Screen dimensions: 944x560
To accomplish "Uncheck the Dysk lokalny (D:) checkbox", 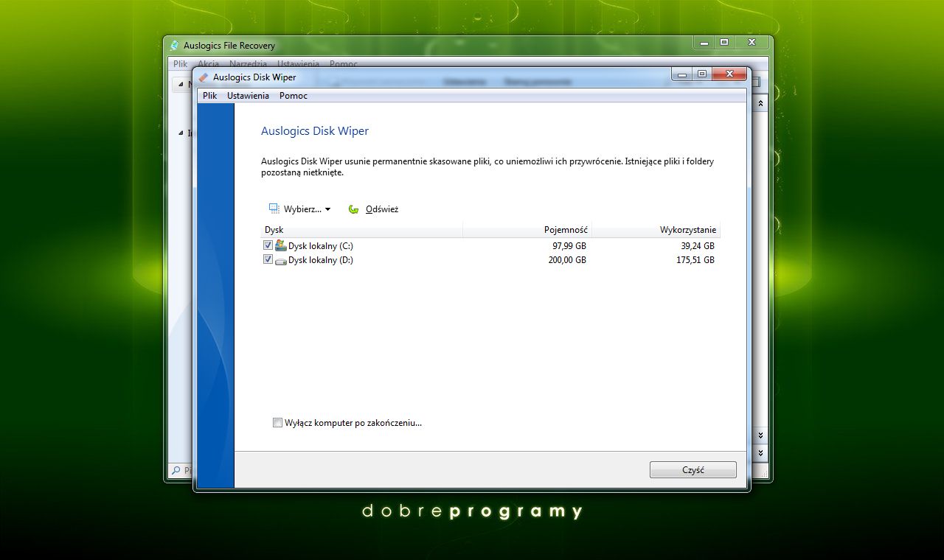I will tap(268, 260).
